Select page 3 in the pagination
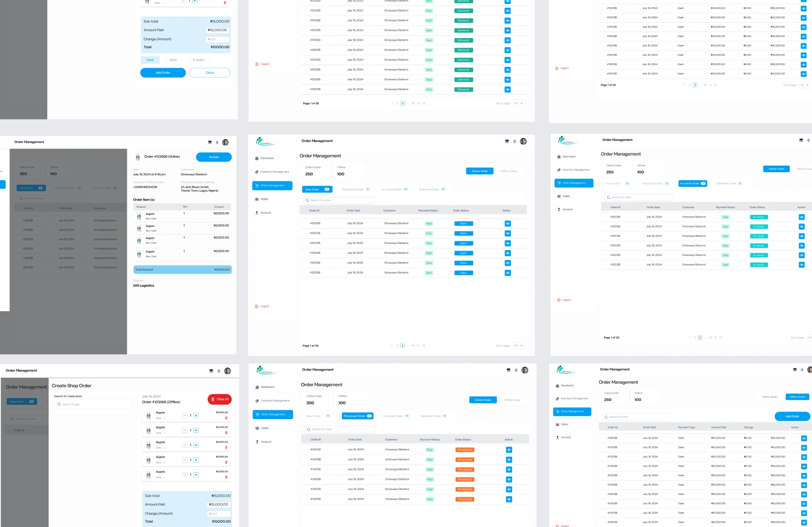Screen dimensions: 812x527 (x=402, y=346)
